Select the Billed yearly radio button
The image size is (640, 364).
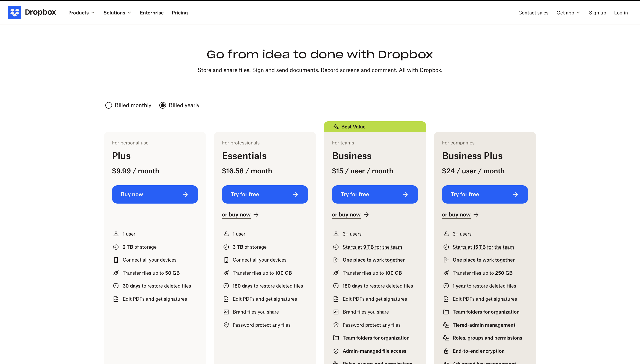point(163,105)
